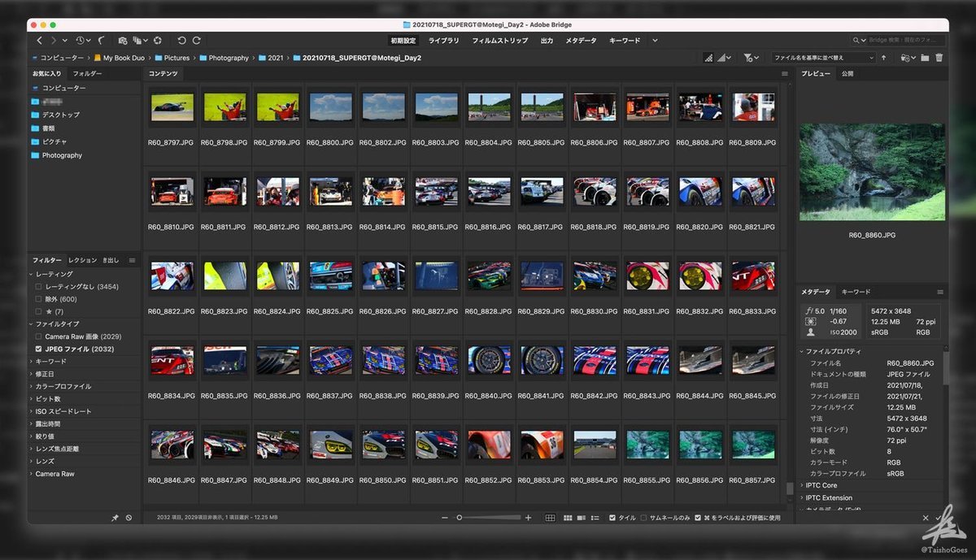Screen dimensions: 976x560
Task: Expand the IPTC Extension section
Action: tap(801, 498)
